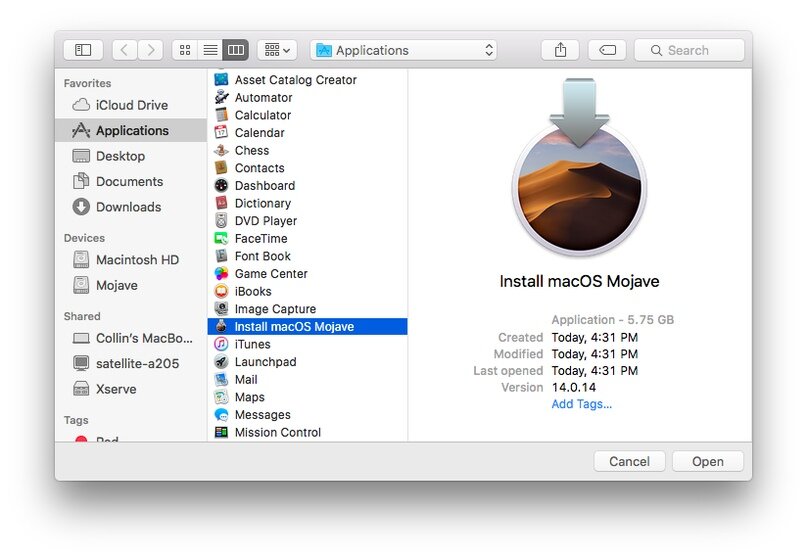Click the Font Book app icon

[x=221, y=256]
